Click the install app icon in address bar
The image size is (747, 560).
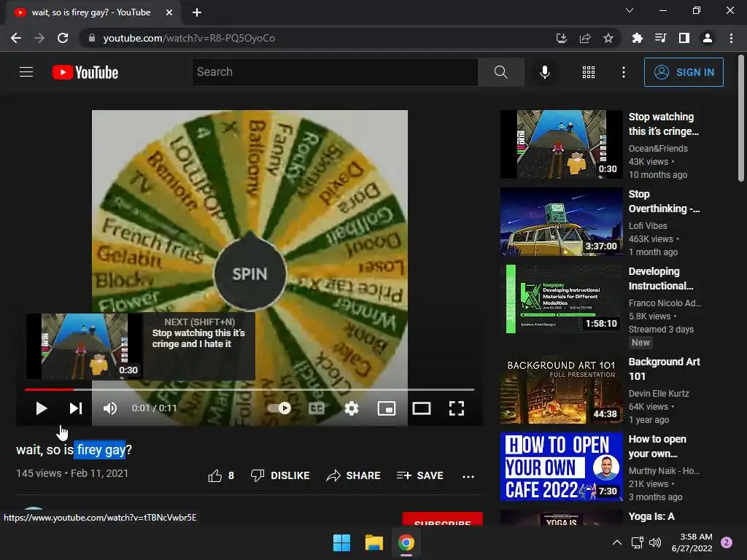coord(561,38)
